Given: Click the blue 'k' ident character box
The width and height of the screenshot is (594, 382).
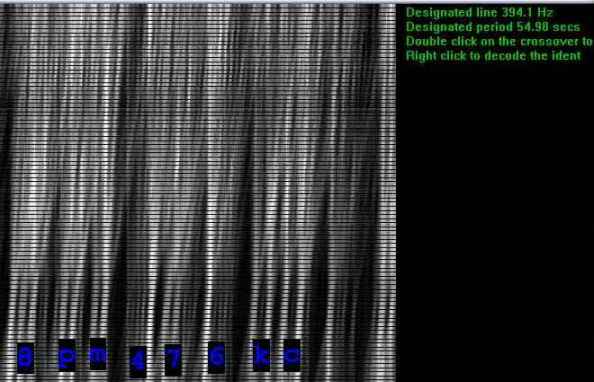Looking at the screenshot, I should click(262, 355).
